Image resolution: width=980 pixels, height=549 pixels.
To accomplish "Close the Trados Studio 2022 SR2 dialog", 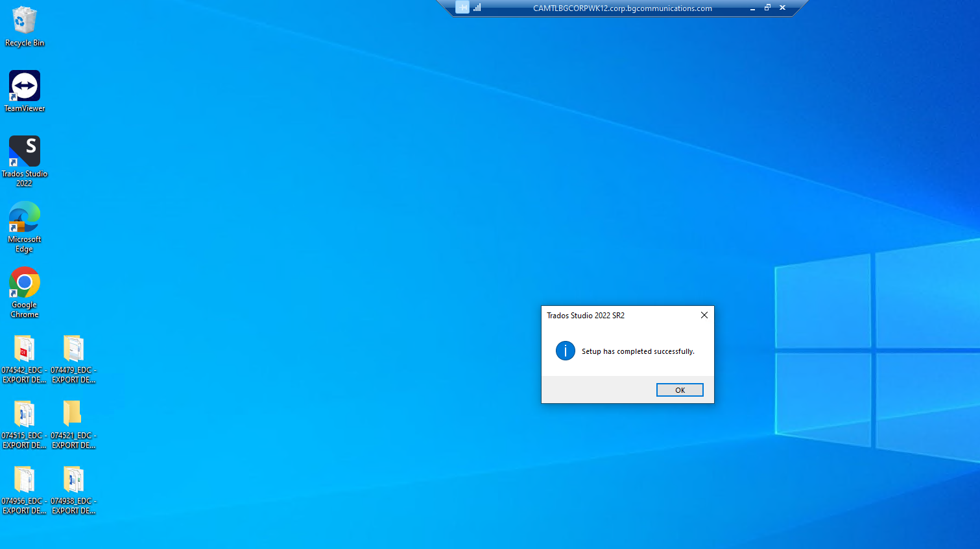I will pos(704,315).
